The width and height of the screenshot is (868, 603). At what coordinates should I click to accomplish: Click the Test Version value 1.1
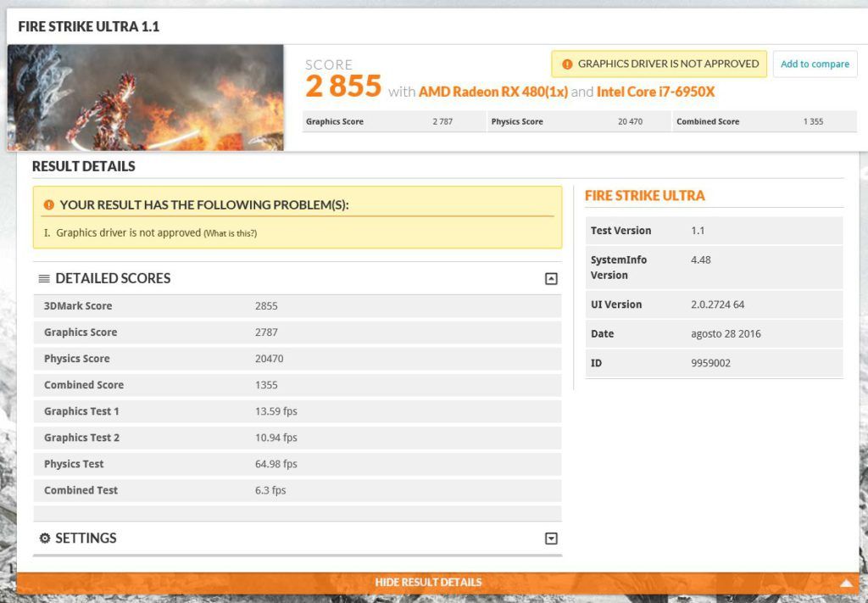click(698, 231)
